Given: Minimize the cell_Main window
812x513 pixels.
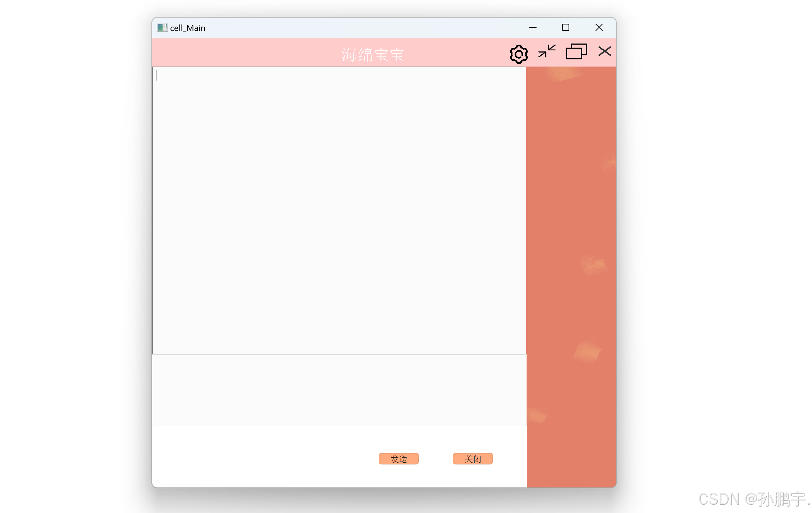Looking at the screenshot, I should point(533,27).
